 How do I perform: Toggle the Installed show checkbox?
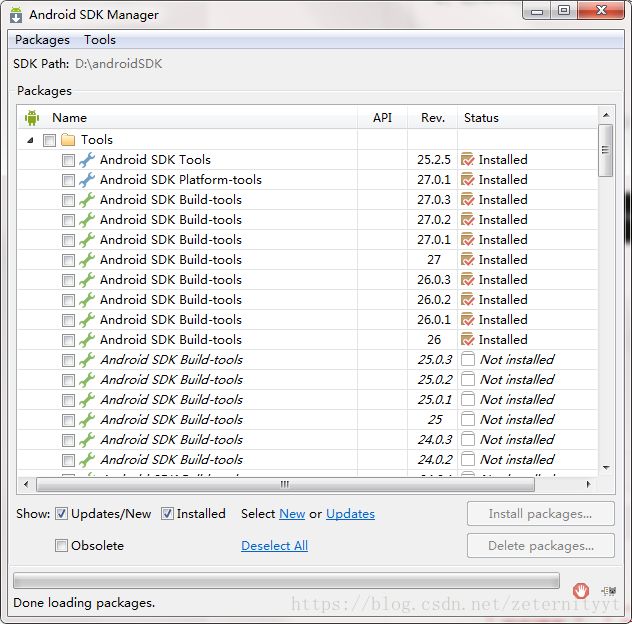[x=167, y=514]
